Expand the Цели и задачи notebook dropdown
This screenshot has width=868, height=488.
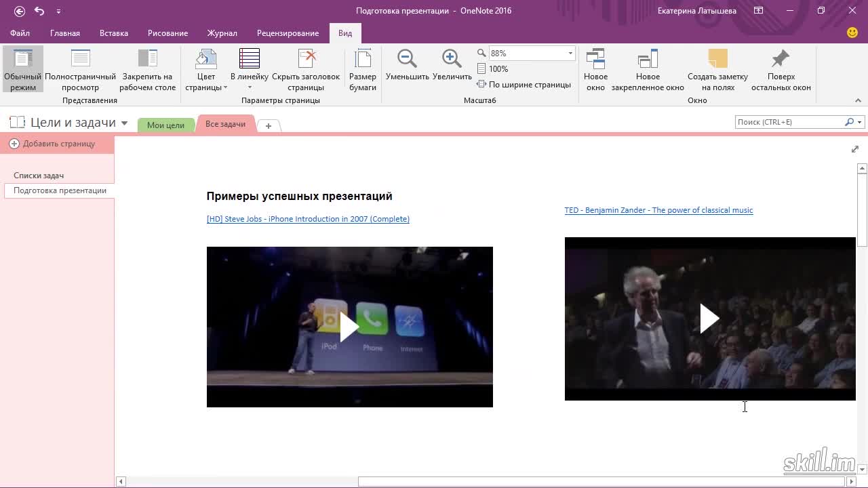point(124,123)
